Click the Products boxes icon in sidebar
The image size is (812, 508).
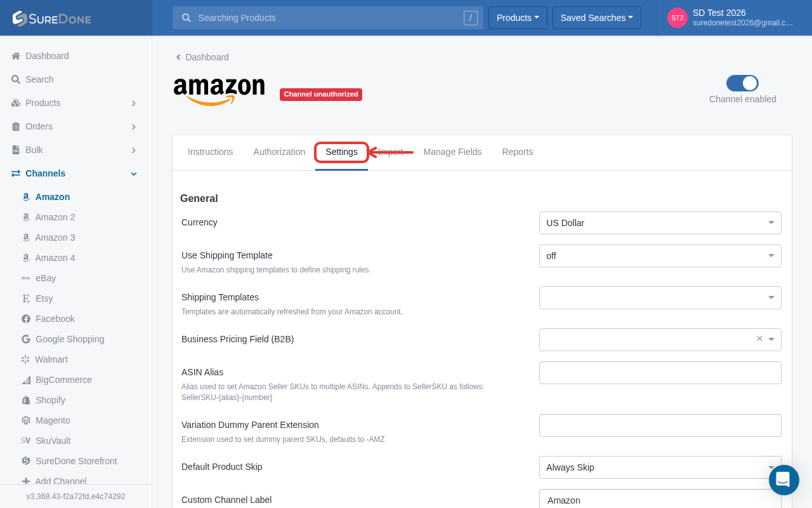(16, 103)
